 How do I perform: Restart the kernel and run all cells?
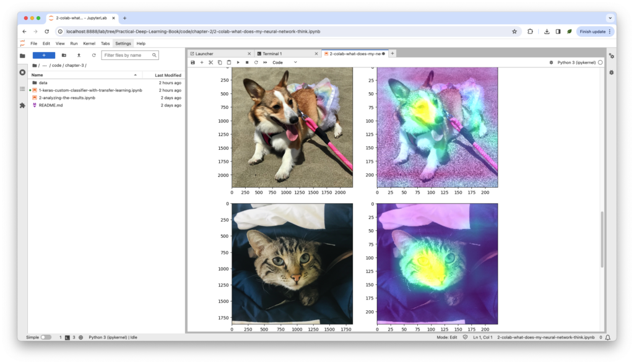pyautogui.click(x=265, y=63)
